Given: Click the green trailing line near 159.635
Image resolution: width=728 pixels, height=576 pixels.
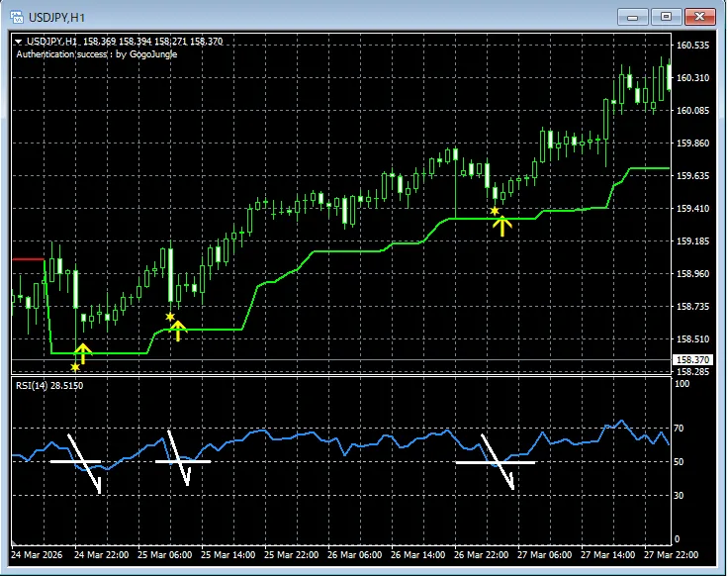Looking at the screenshot, I should (649, 168).
